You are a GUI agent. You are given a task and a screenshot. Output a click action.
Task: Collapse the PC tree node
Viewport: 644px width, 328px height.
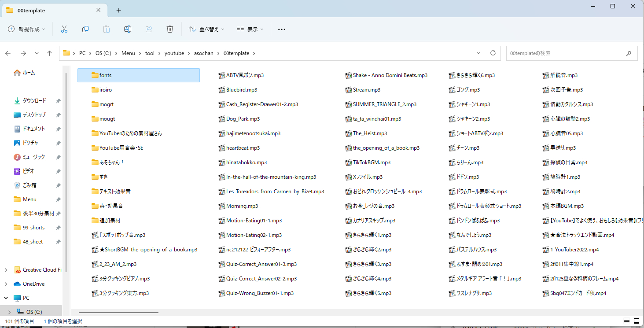[6, 298]
